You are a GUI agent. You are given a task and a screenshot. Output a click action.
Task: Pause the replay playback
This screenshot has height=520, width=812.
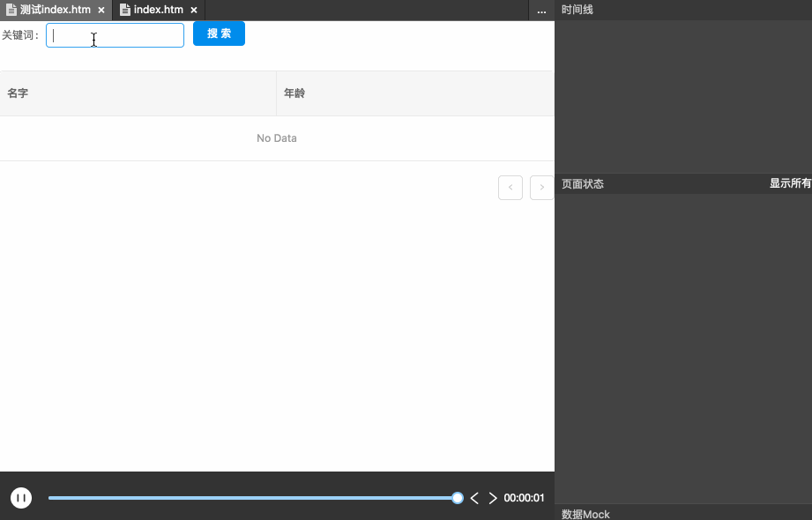tap(20, 497)
